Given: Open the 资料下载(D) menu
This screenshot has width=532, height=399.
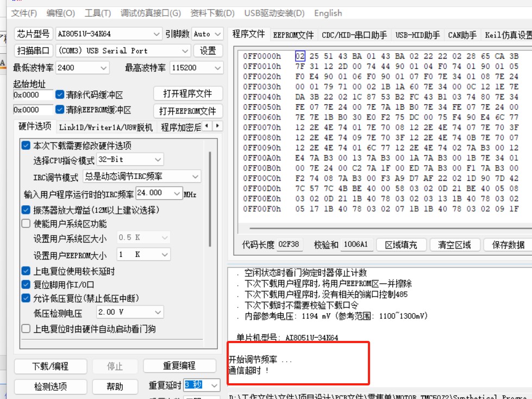Looking at the screenshot, I should [212, 13].
